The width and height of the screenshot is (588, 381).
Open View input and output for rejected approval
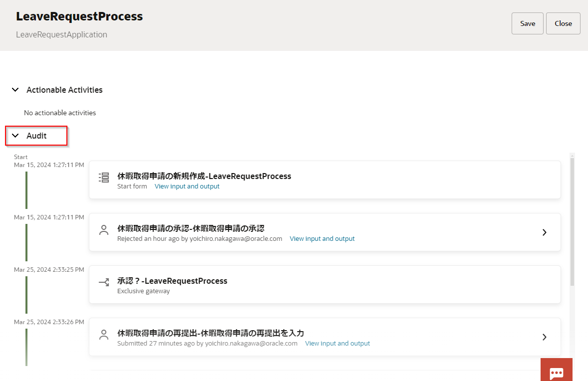tap(322, 239)
